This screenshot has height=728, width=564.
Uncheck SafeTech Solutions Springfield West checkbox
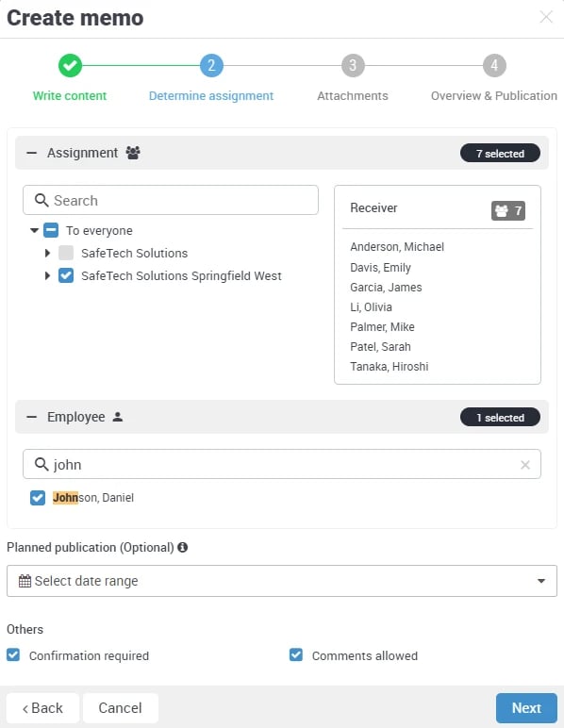tap(66, 275)
